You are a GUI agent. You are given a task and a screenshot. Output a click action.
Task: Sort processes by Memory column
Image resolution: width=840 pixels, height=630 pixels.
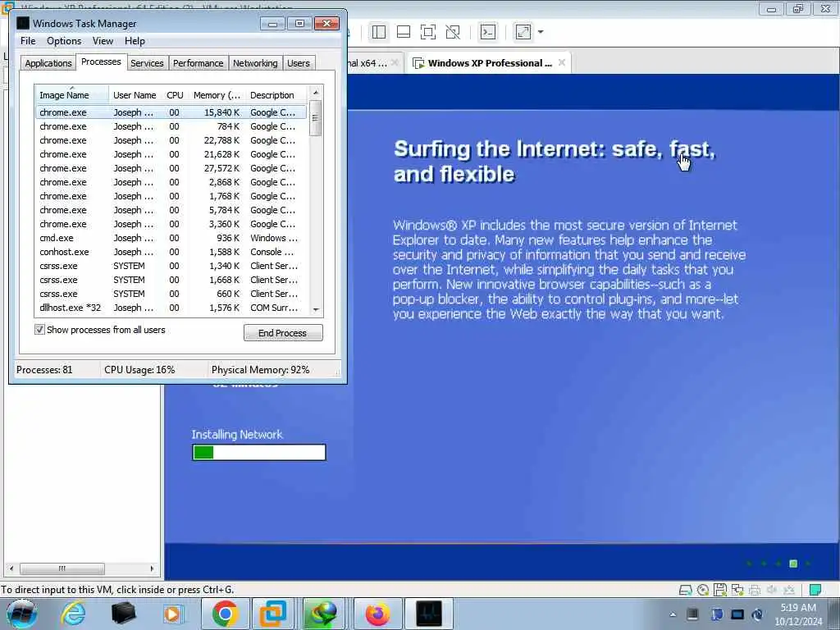point(217,95)
